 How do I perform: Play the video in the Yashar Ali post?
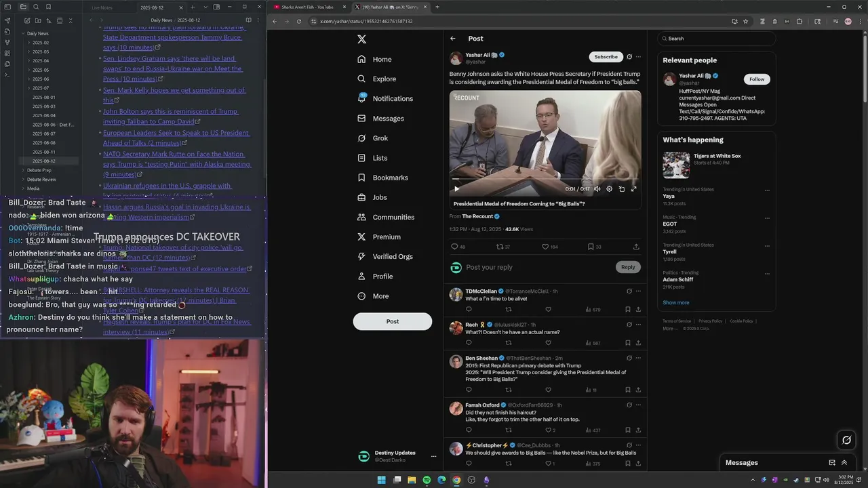pyautogui.click(x=456, y=189)
